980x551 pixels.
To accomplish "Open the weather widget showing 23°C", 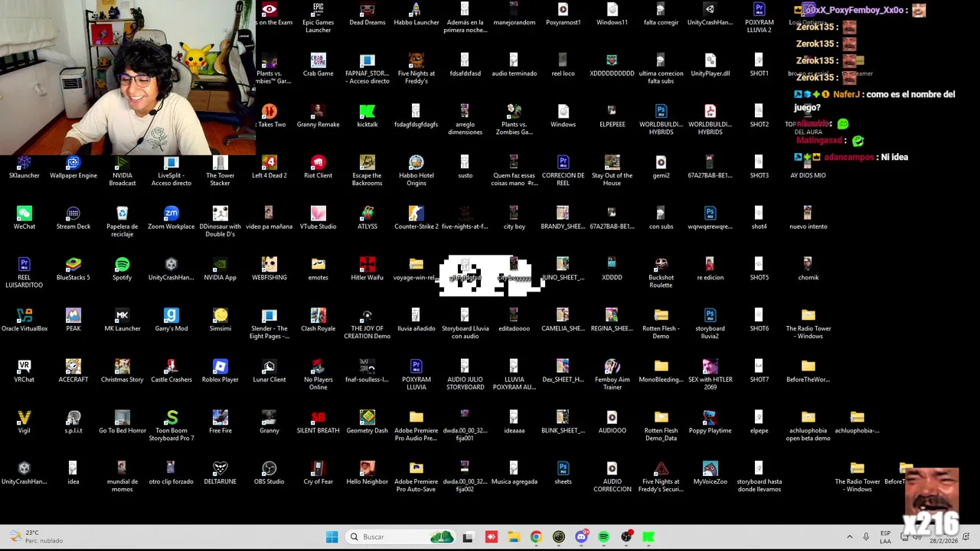I will pyautogui.click(x=37, y=536).
